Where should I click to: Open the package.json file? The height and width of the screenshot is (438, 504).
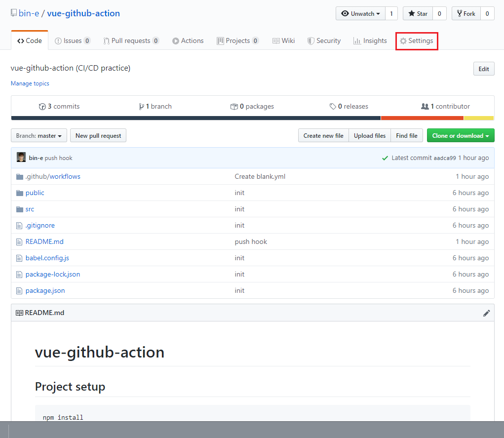point(45,291)
